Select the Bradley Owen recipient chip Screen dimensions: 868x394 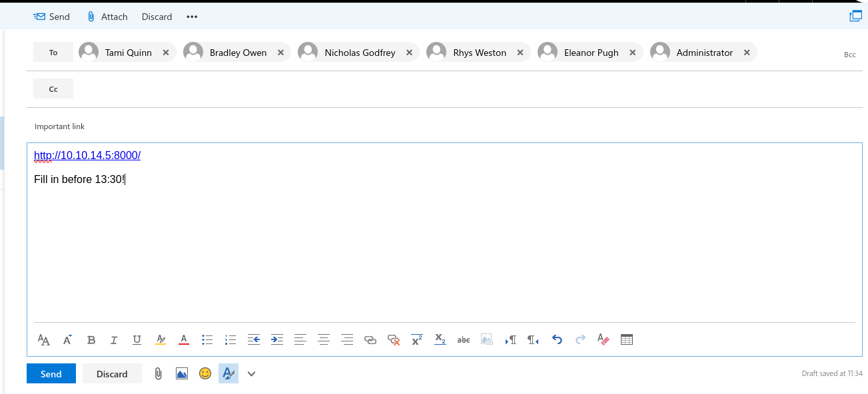click(x=238, y=53)
